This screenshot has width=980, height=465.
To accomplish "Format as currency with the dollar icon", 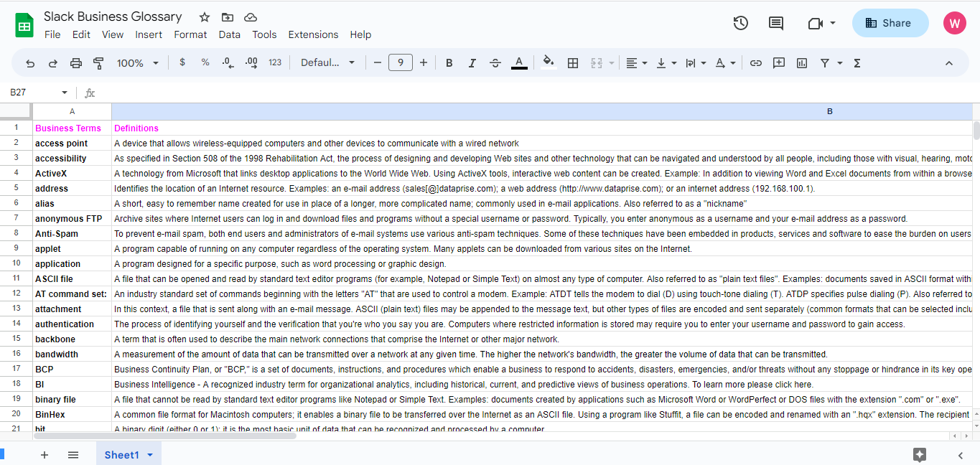I will [182, 63].
